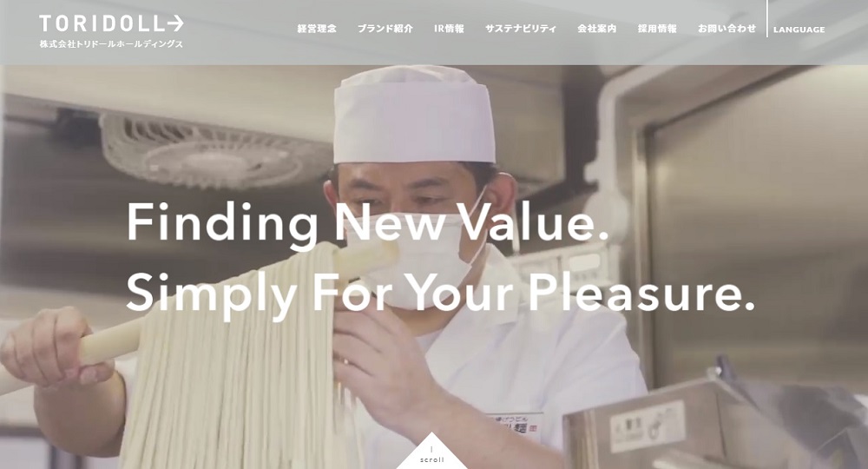Click the arrow icon beside TORIDOLL logo

pyautogui.click(x=175, y=23)
